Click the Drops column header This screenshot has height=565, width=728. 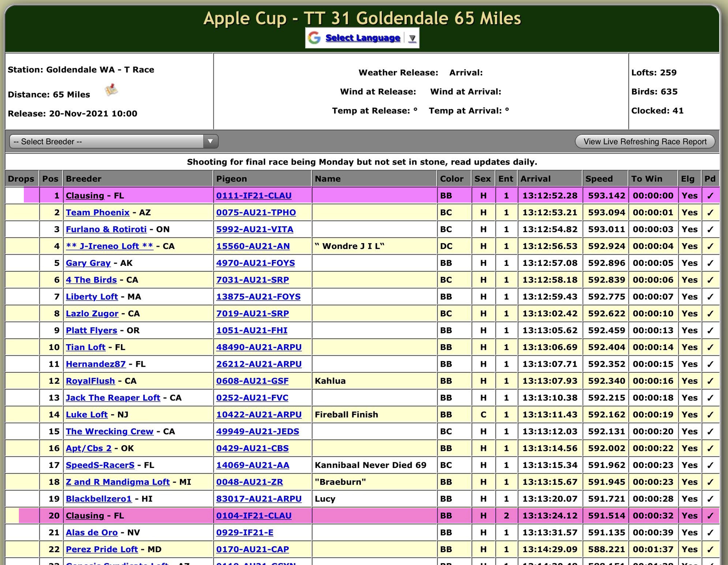21,179
